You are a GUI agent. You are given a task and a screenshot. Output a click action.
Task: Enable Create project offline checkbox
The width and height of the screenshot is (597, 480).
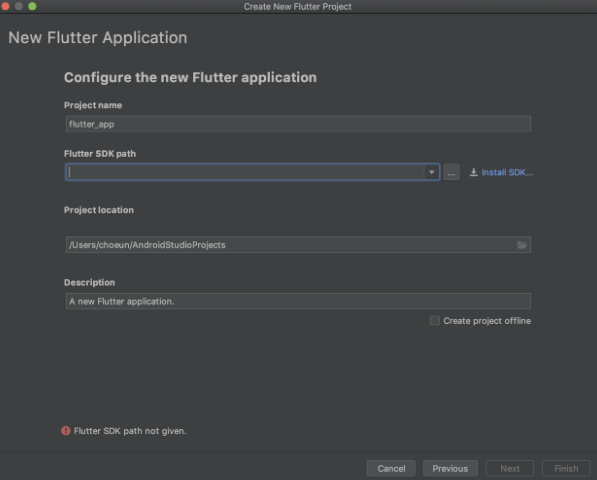[434, 321]
